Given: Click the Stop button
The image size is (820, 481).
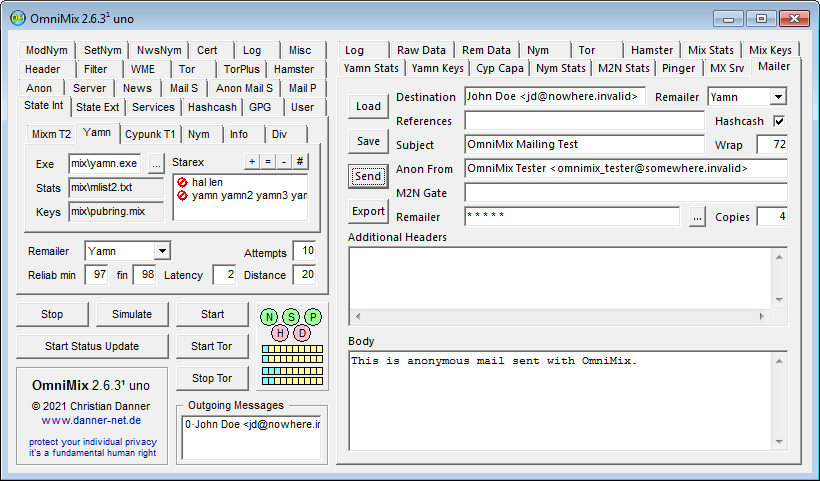Looking at the screenshot, I should pyautogui.click(x=52, y=314).
